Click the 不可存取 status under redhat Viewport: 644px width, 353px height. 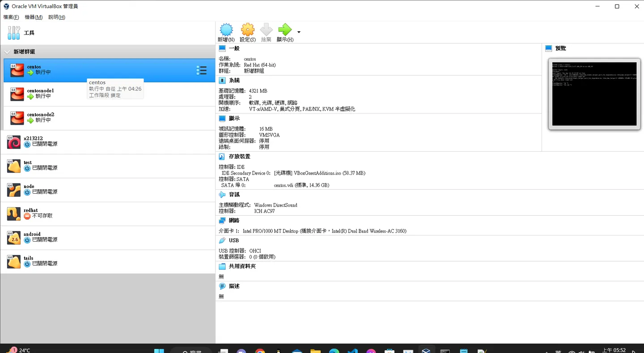click(x=42, y=216)
